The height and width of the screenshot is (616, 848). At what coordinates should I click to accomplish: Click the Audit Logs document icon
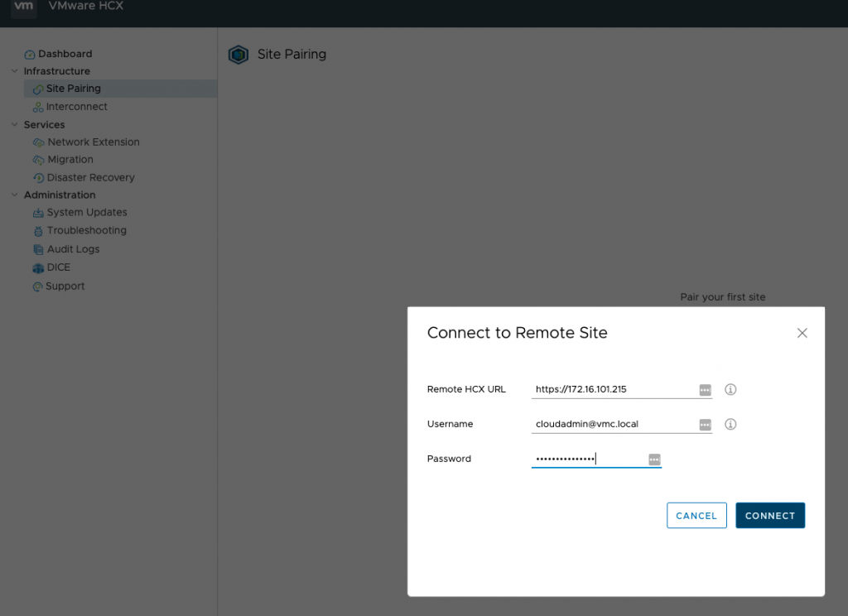(x=38, y=250)
